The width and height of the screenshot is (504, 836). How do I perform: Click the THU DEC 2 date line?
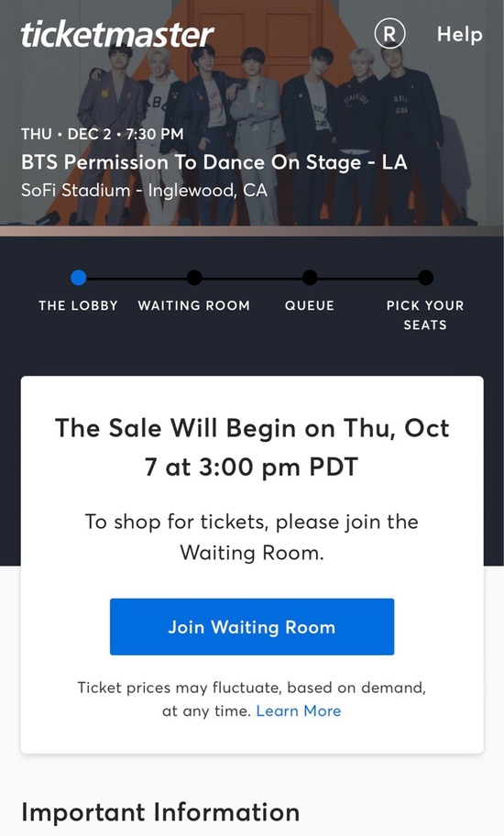(103, 134)
